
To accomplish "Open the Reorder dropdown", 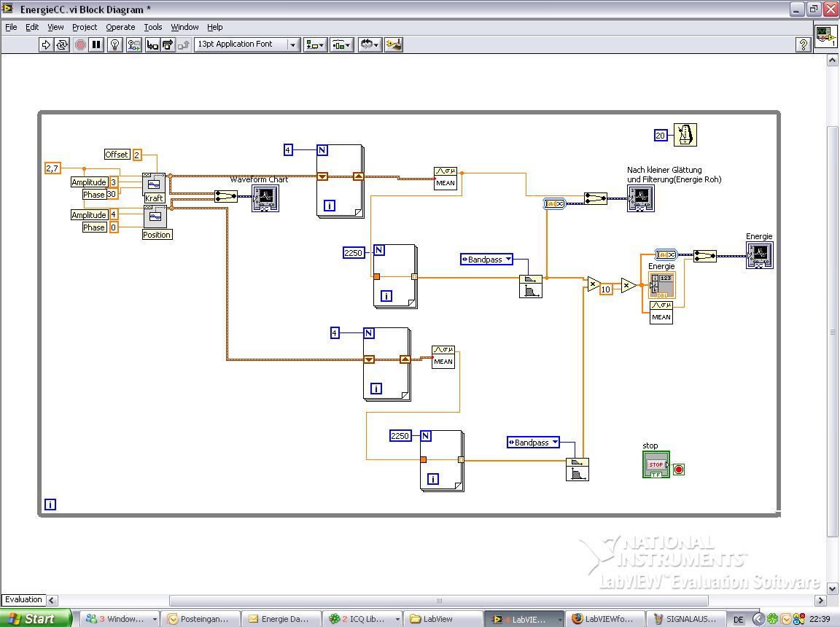I will coord(370,44).
